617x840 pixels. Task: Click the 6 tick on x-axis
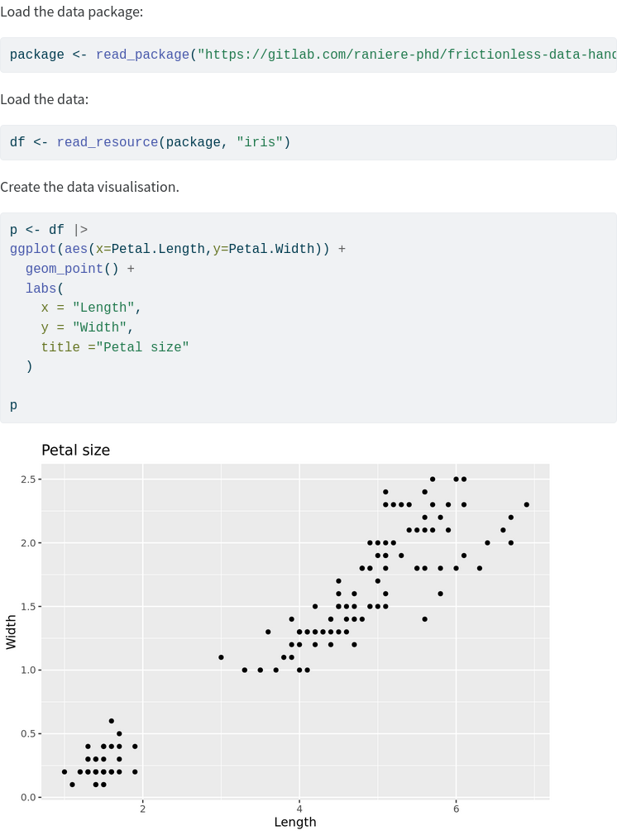(457, 809)
